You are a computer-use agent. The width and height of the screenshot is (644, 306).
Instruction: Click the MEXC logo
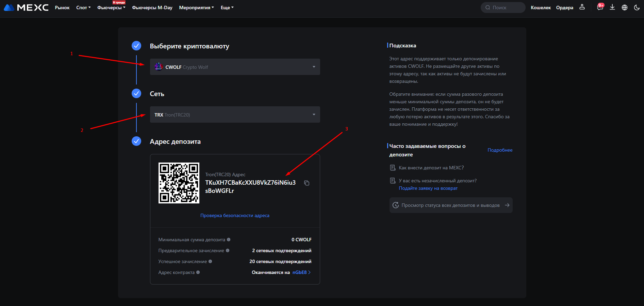pyautogui.click(x=26, y=7)
